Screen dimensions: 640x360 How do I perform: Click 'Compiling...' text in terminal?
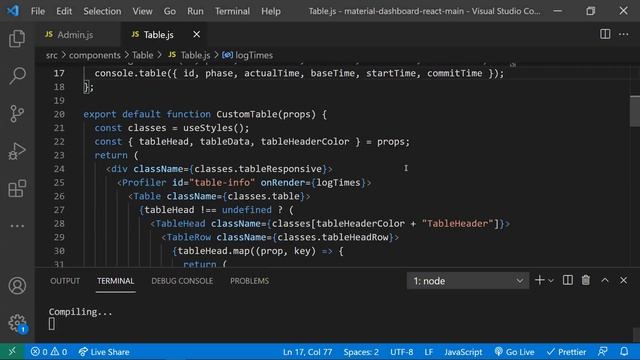click(80, 312)
